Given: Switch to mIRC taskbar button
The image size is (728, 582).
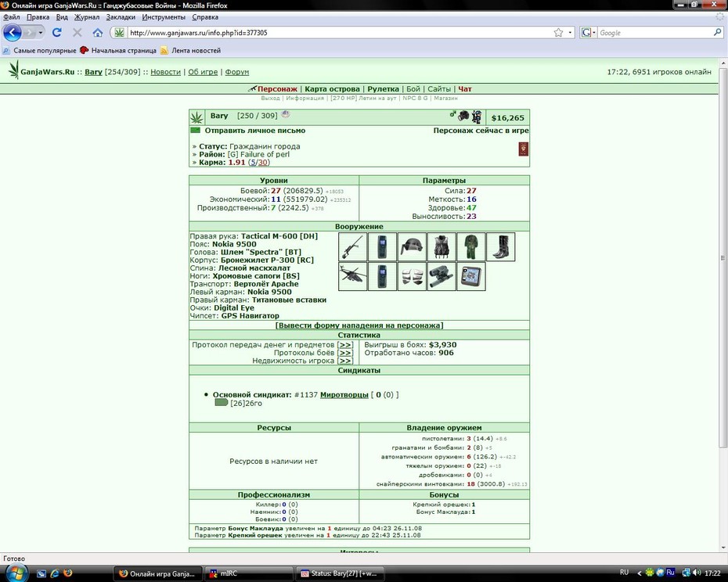Looking at the screenshot, I should tap(250, 573).
